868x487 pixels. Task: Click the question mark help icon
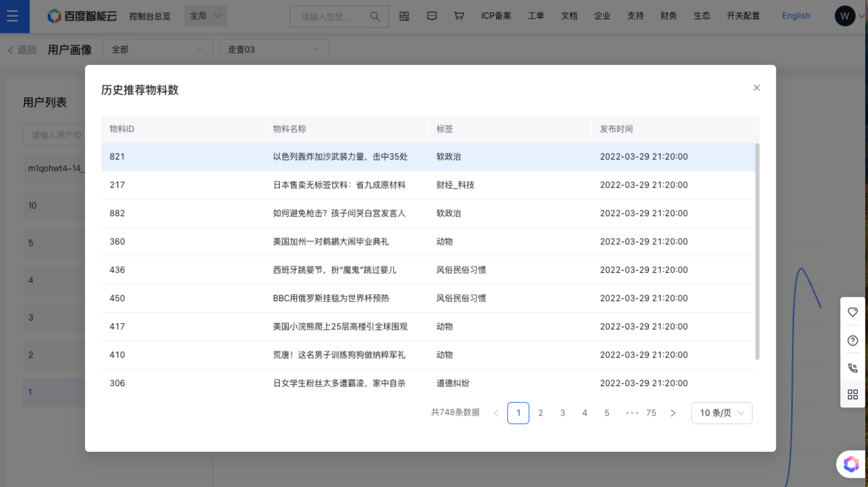point(852,340)
